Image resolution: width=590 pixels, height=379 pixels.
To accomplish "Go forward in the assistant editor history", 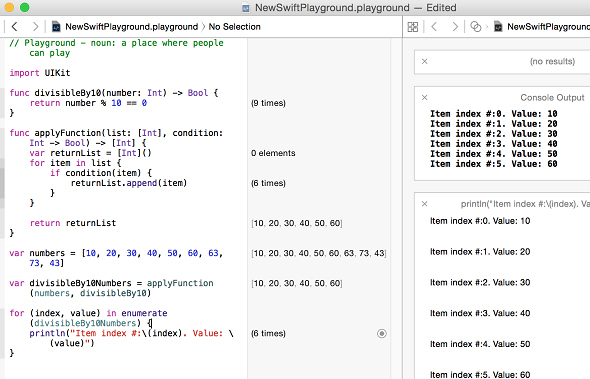I will [455, 27].
